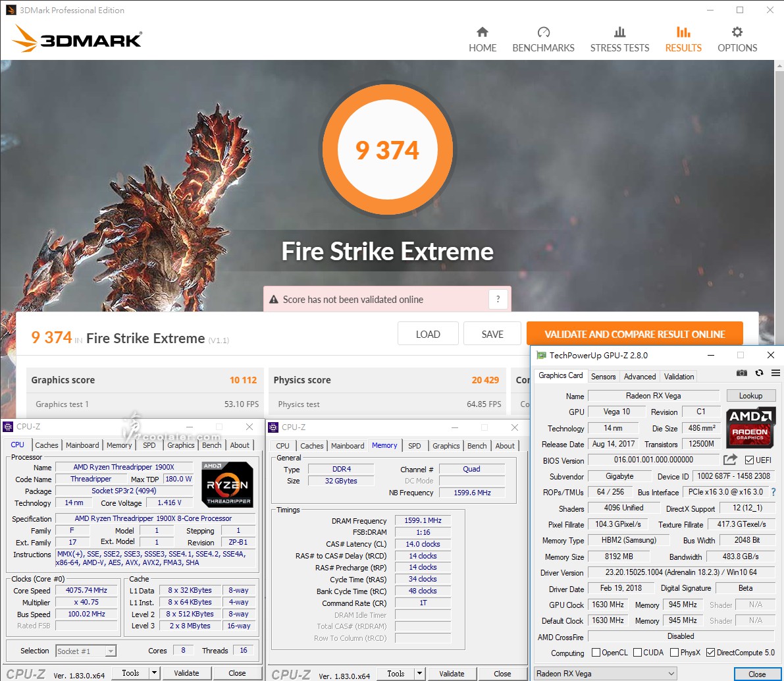
Task: Click the left CPU-Z title bar icon
Action: [8, 427]
